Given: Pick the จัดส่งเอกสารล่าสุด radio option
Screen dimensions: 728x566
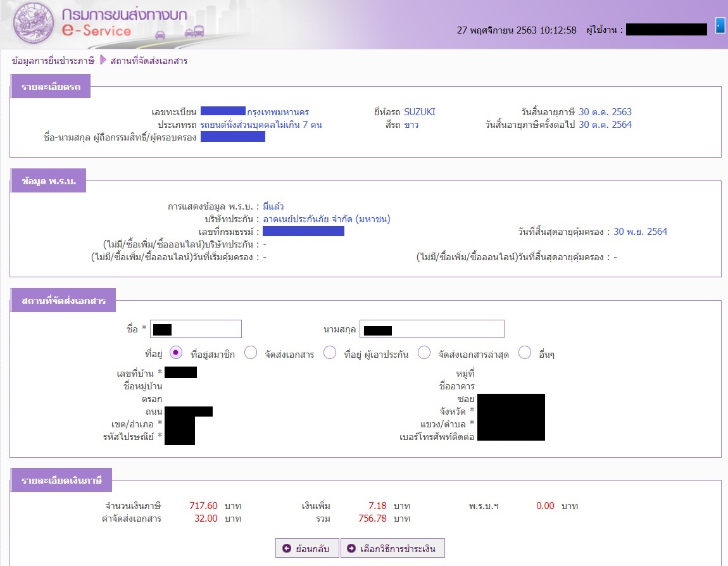Looking at the screenshot, I should point(424,353).
